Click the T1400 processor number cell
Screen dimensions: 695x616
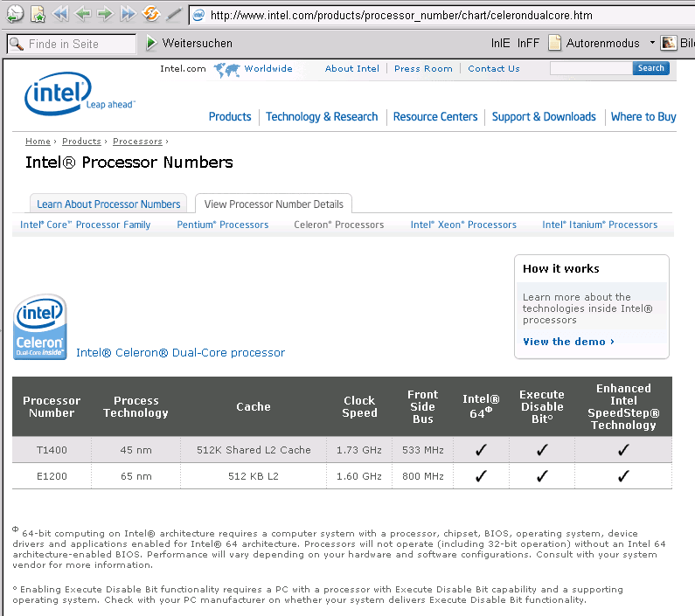coord(52,450)
